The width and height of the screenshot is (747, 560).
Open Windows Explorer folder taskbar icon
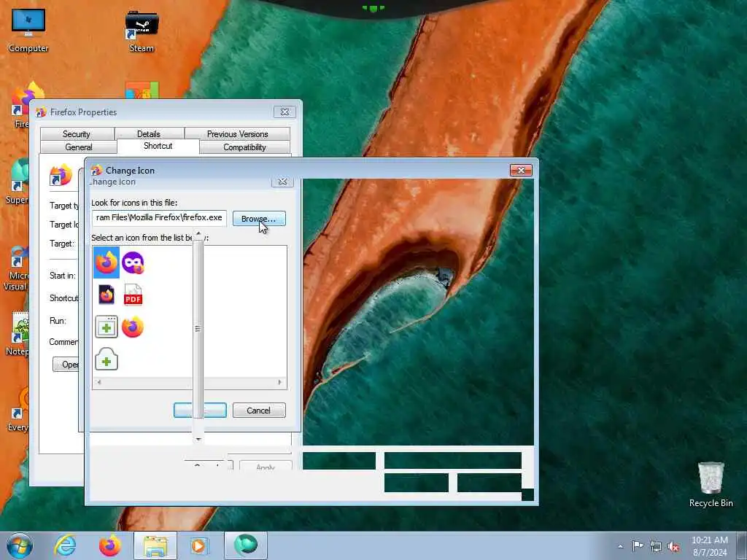click(x=155, y=545)
